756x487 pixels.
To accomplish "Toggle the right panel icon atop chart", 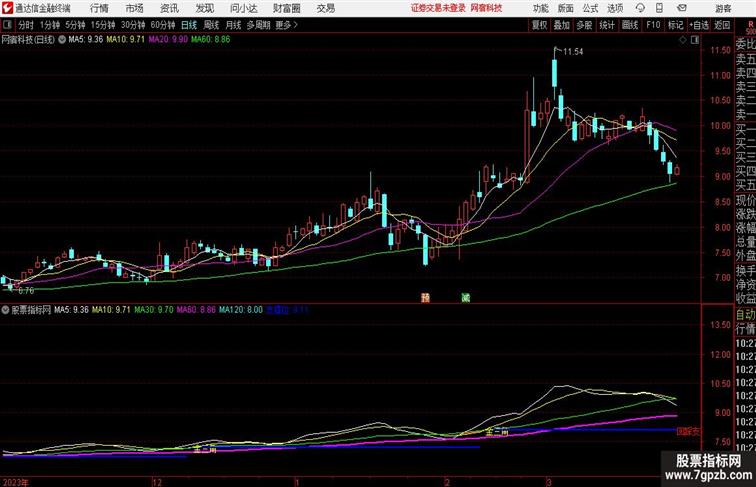I will coord(695,40).
